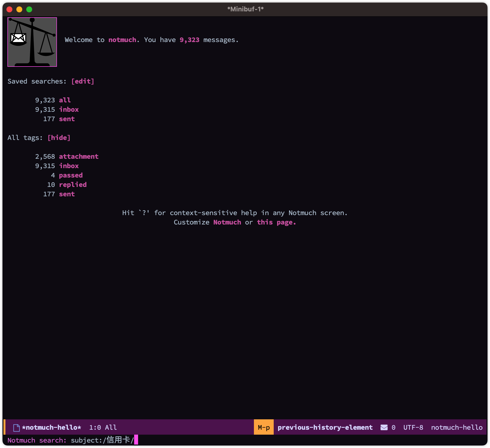Click the 'Saved searches:' heading
The height and width of the screenshot is (448, 490).
[x=37, y=81]
